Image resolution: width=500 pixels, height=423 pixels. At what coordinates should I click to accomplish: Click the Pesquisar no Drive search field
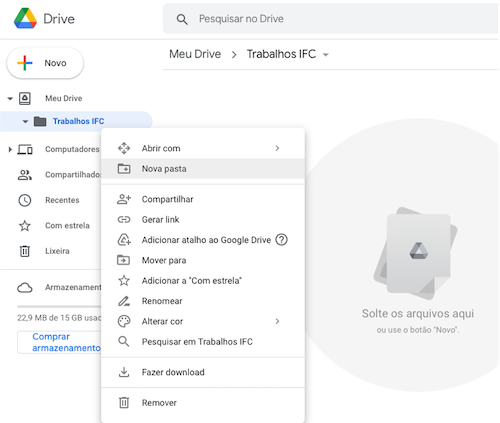click(330, 19)
